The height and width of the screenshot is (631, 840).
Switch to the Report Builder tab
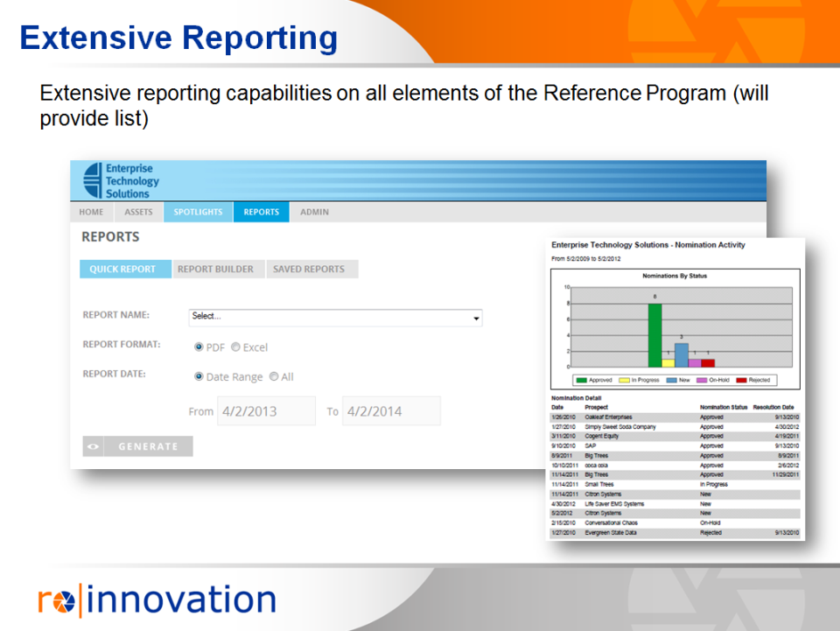click(x=217, y=269)
